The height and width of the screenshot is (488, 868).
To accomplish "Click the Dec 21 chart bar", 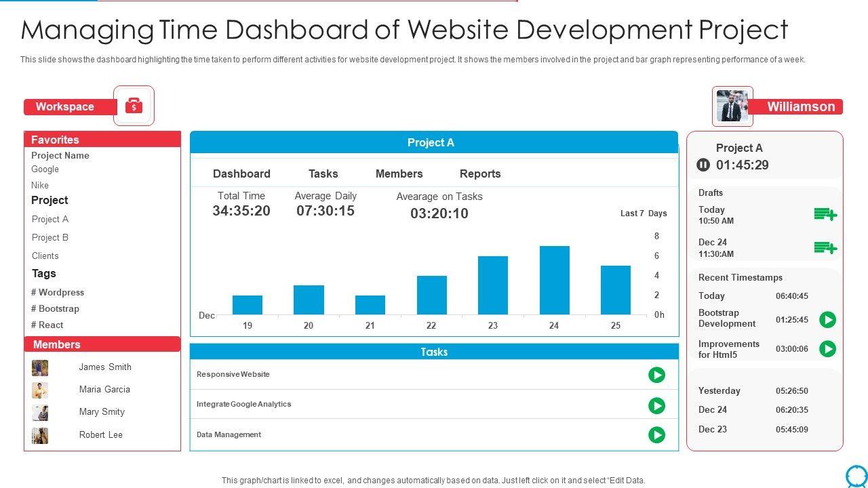I will pyautogui.click(x=370, y=305).
